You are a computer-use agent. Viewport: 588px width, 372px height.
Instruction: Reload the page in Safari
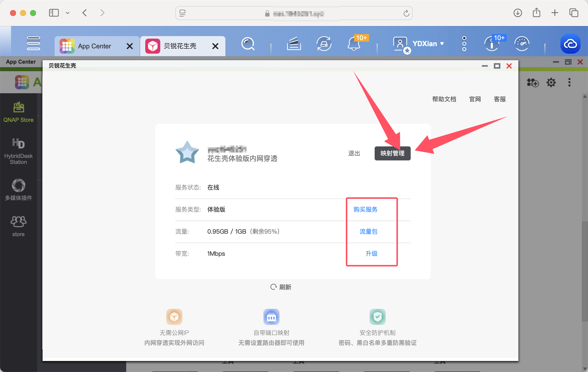click(406, 13)
